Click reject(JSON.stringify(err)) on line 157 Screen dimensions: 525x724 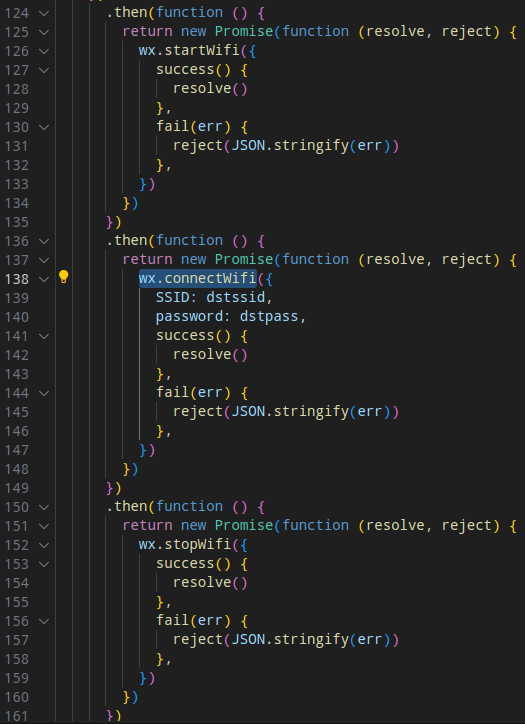pyautogui.click(x=286, y=640)
